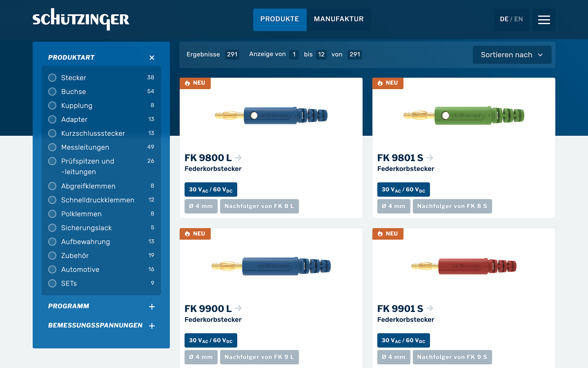The height and width of the screenshot is (368, 588).
Task: Select the Messleitungen radio option
Action: tap(52, 147)
